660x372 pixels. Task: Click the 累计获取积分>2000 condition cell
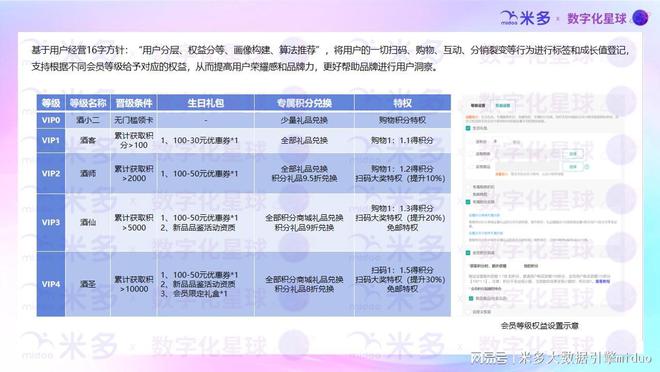(x=134, y=173)
